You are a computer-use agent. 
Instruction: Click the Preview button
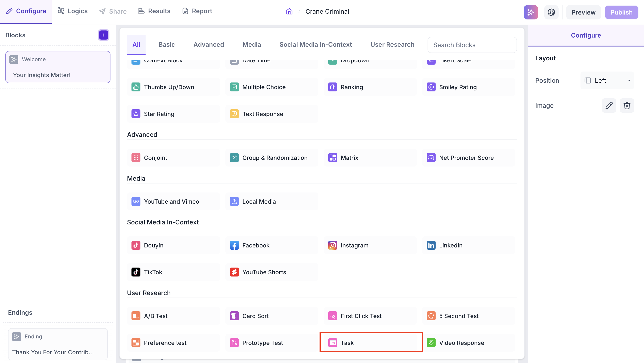click(x=583, y=12)
